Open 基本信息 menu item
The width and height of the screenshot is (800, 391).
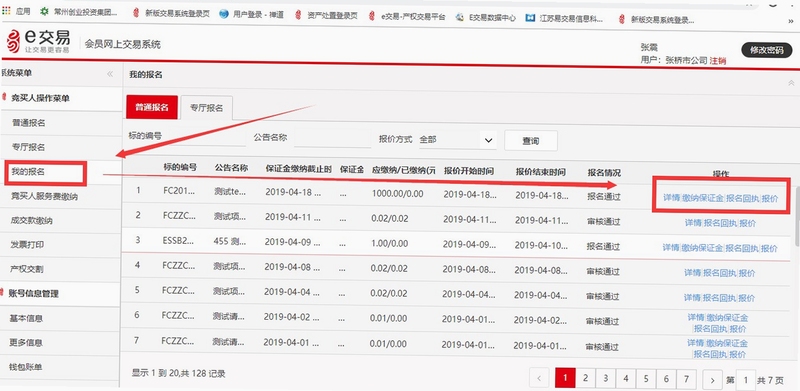tap(26, 319)
